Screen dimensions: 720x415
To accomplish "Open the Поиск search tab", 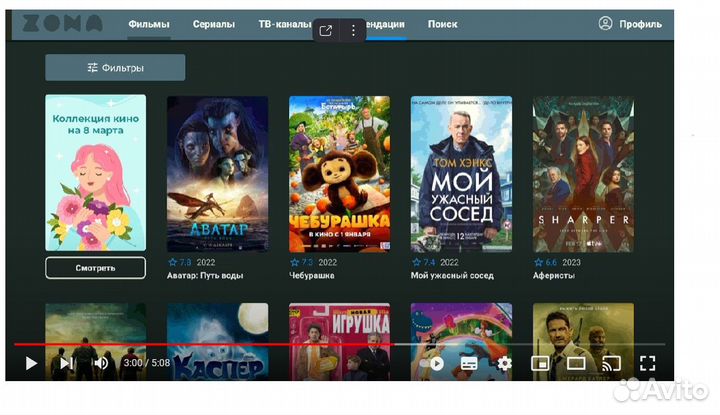I will tap(443, 24).
